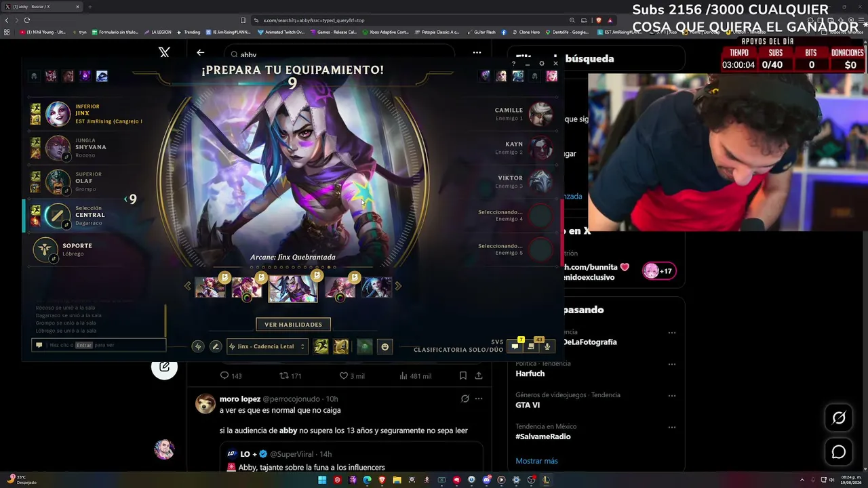
Task: View analytics showing 481 mil views
Action: point(414,375)
